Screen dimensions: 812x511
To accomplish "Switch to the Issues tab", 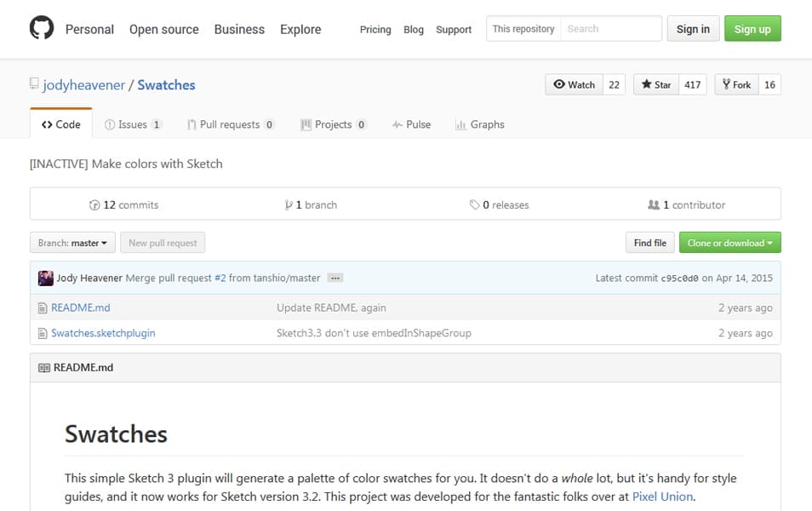I will point(133,124).
